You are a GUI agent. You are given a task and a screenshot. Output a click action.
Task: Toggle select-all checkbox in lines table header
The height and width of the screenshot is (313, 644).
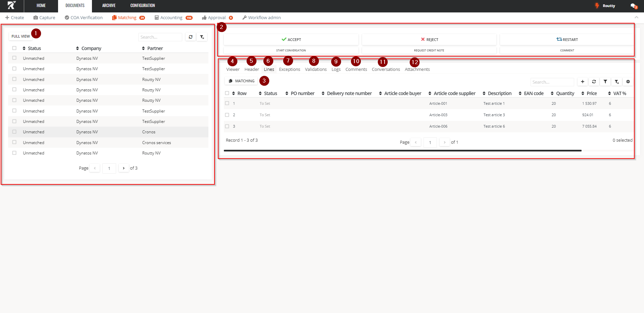tap(227, 93)
